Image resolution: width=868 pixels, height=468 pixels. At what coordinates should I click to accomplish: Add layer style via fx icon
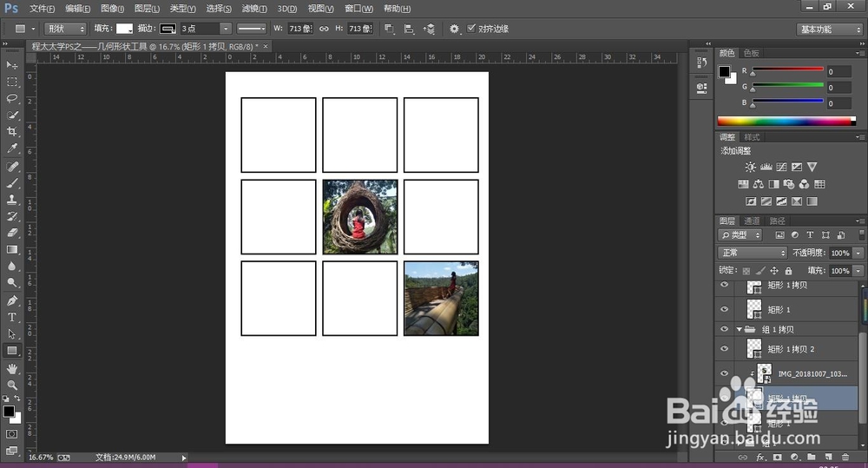pos(760,457)
